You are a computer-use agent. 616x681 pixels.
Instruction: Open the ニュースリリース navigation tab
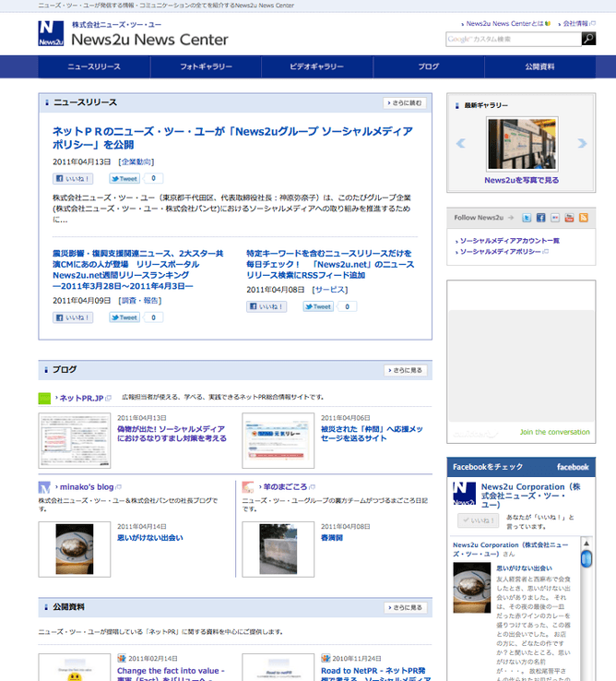point(94,66)
